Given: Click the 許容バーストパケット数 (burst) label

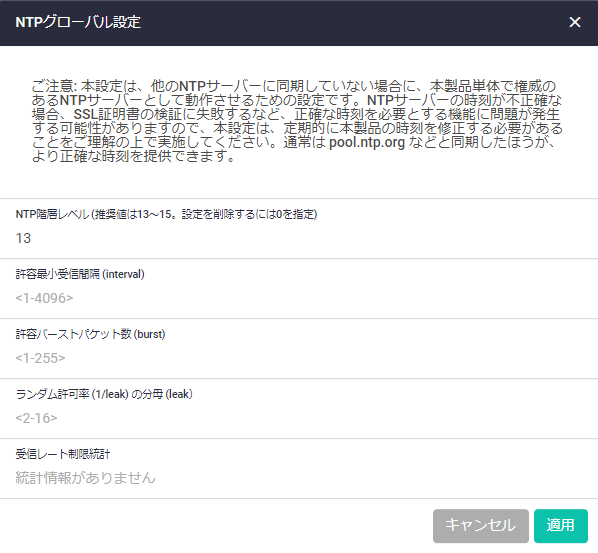Looking at the screenshot, I should click(90, 334).
